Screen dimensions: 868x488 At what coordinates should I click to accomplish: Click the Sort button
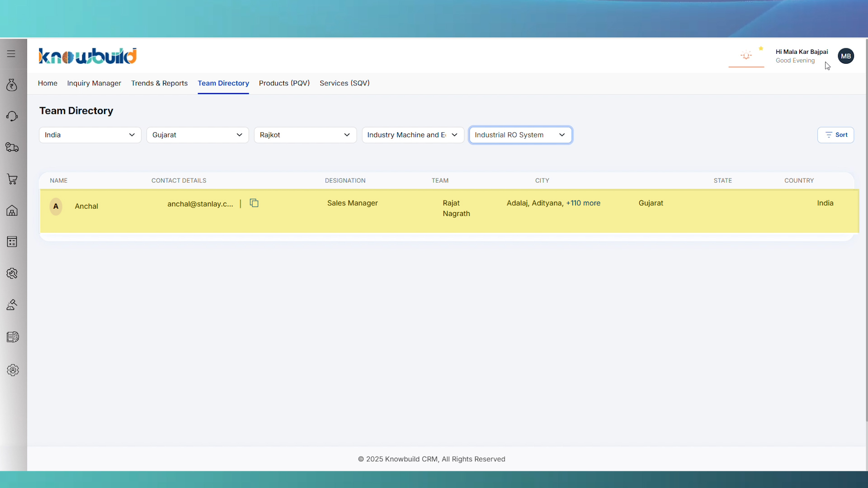835,135
